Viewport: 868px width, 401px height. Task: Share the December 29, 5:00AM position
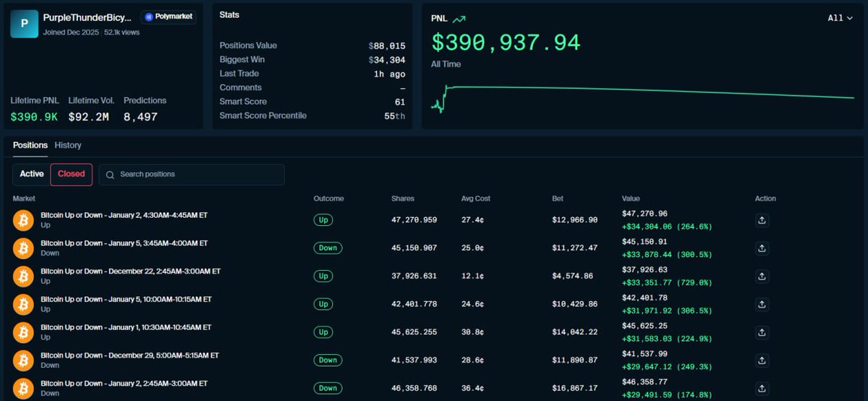(762, 360)
